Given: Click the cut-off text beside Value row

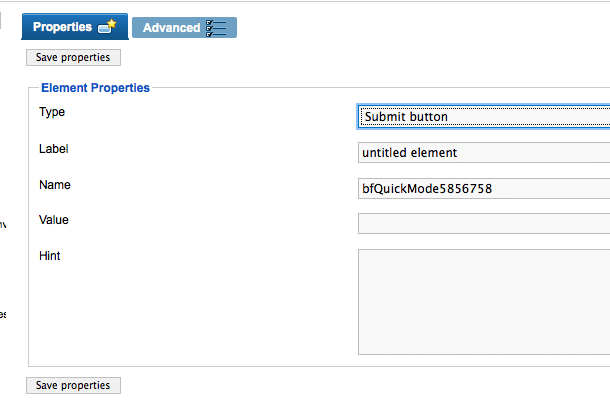Looking at the screenshot, I should pos(3,224).
